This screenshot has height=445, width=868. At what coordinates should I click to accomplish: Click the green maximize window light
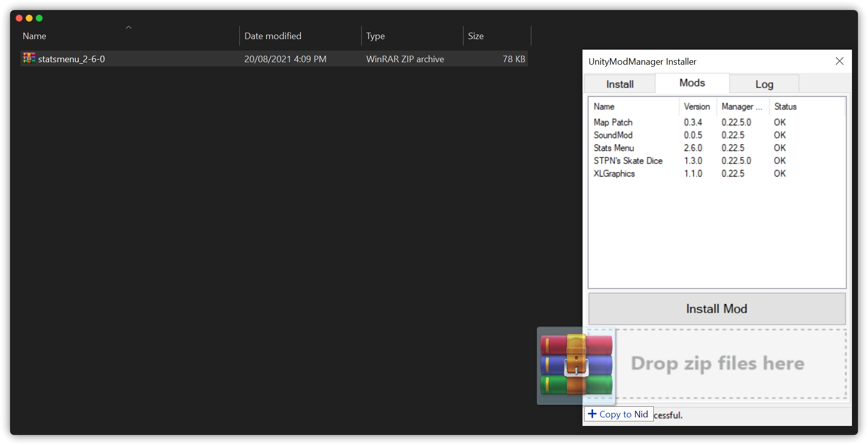39,18
